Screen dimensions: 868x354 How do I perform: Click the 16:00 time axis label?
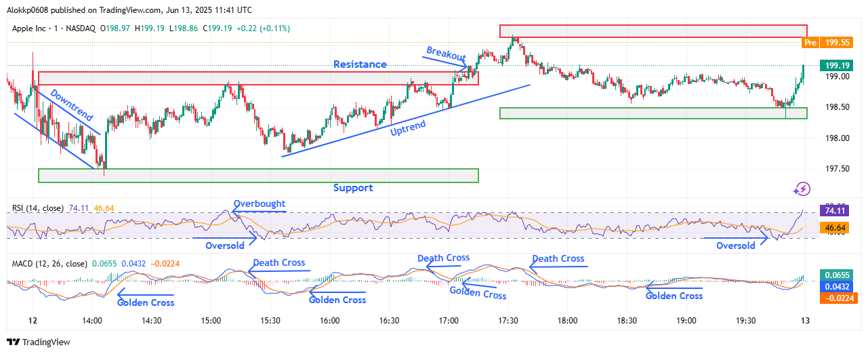pyautogui.click(x=329, y=320)
